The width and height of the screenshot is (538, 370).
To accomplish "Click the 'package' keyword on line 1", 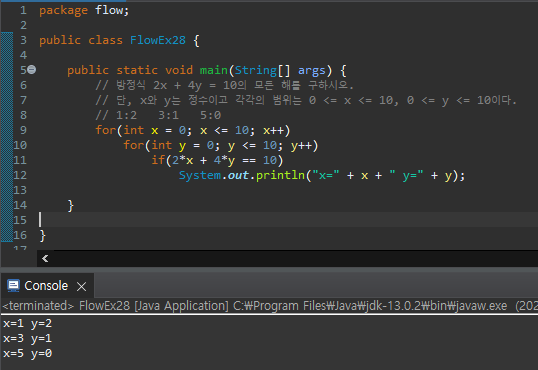I will pyautogui.click(x=63, y=11).
